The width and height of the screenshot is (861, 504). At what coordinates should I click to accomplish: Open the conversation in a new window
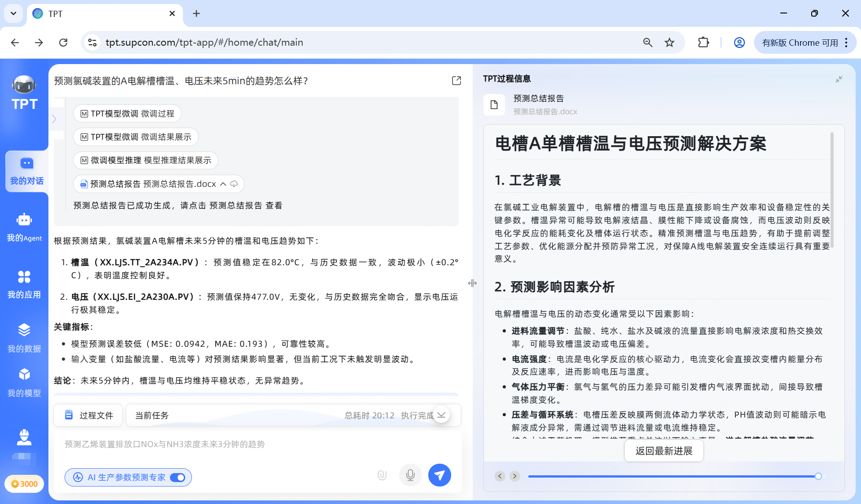coord(456,81)
